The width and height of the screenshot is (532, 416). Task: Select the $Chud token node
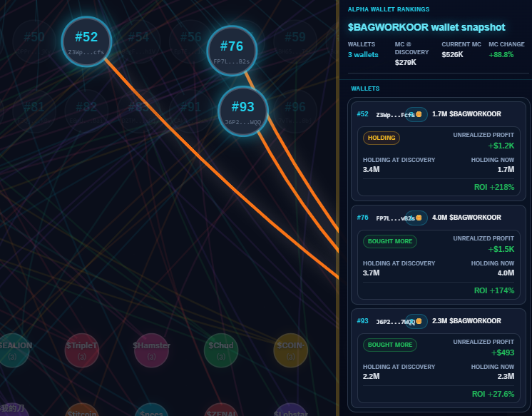(221, 350)
